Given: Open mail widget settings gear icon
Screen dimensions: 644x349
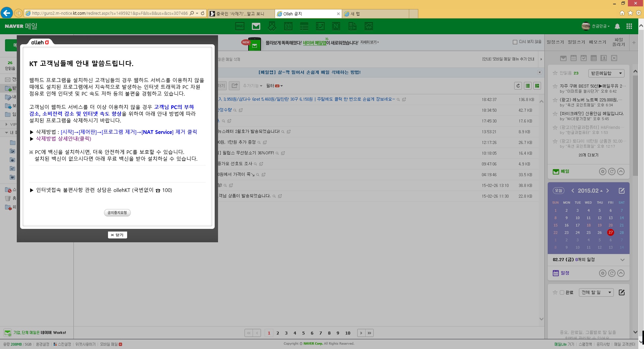Looking at the screenshot, I should point(603,171).
